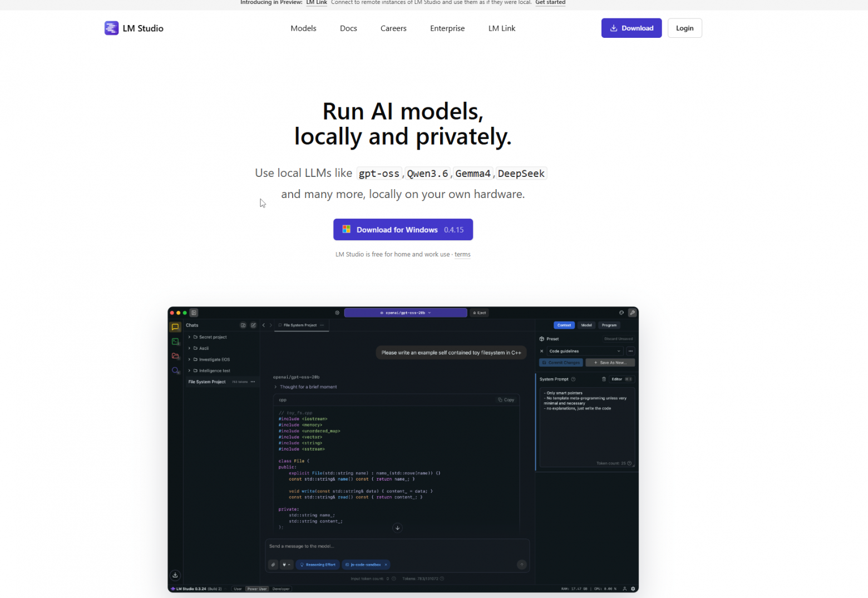Click the LM Studio logo in the header
This screenshot has width=868, height=598.
point(134,28)
